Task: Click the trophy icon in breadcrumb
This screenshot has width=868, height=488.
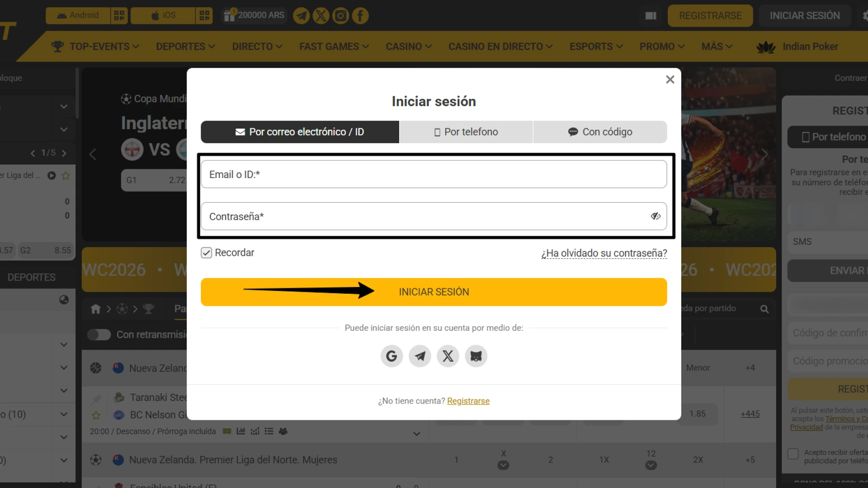Action: pyautogui.click(x=148, y=309)
